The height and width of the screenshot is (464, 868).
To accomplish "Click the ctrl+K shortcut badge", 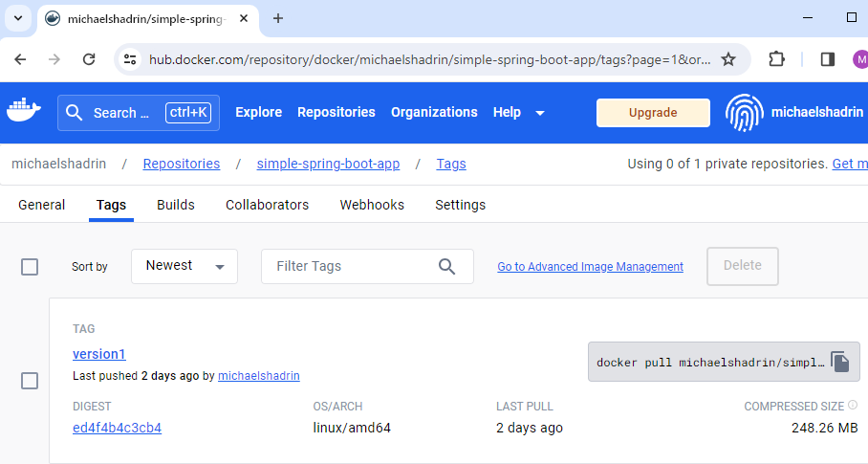I will coord(188,113).
